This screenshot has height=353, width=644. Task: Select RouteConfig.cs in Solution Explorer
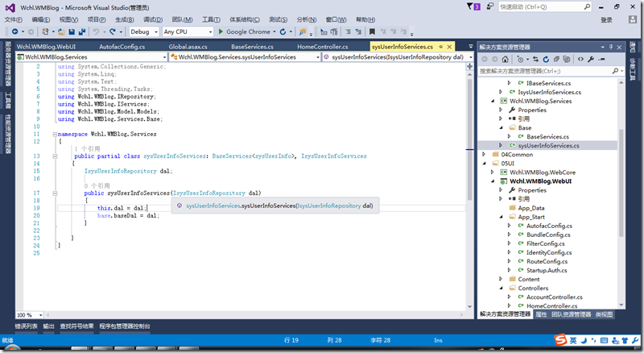point(547,261)
